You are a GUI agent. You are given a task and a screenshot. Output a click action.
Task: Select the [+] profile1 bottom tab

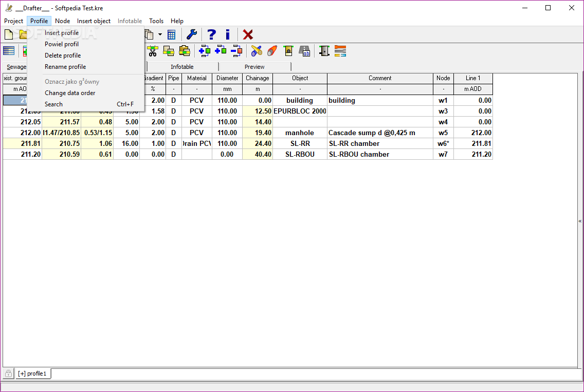(33, 374)
